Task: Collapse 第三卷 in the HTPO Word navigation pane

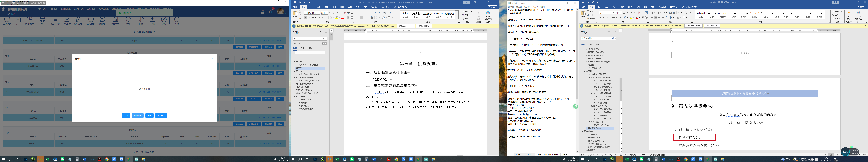Action: (294, 71)
